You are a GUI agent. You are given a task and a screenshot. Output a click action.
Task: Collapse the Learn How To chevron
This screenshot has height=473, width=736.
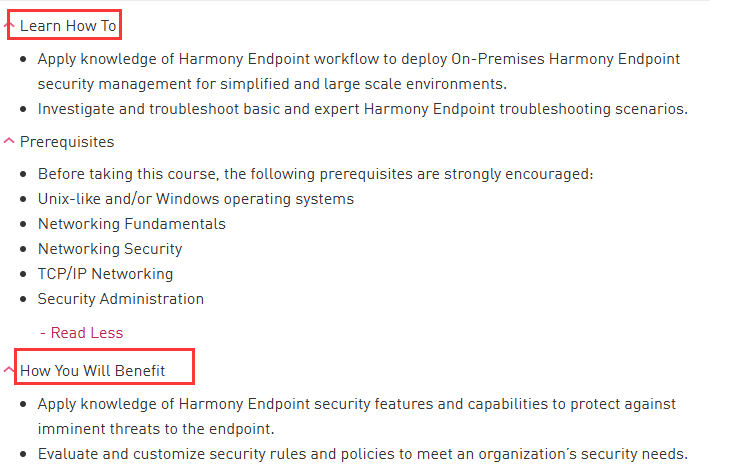coord(8,25)
